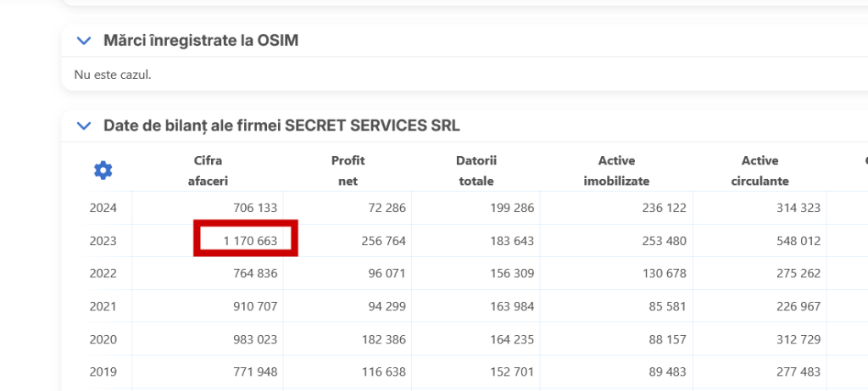The width and height of the screenshot is (868, 391).
Task: Click the Datorii totale column header
Action: (x=476, y=170)
